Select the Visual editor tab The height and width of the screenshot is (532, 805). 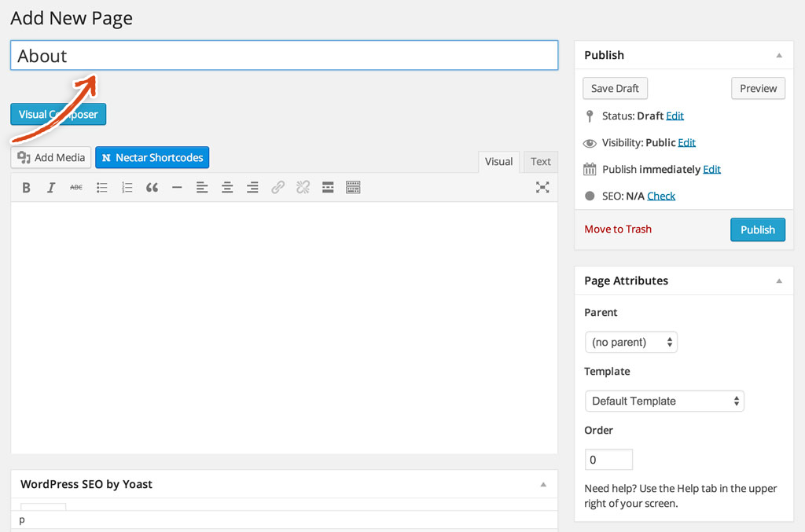pos(498,162)
